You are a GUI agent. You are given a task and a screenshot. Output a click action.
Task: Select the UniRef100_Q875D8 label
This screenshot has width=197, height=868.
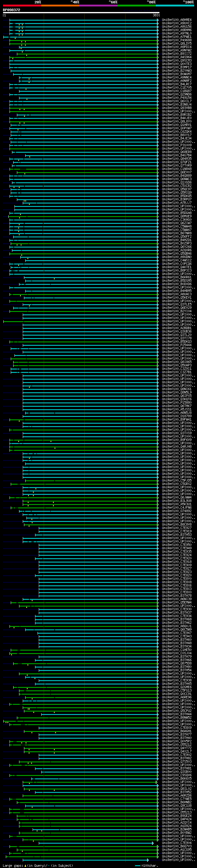(x=177, y=664)
